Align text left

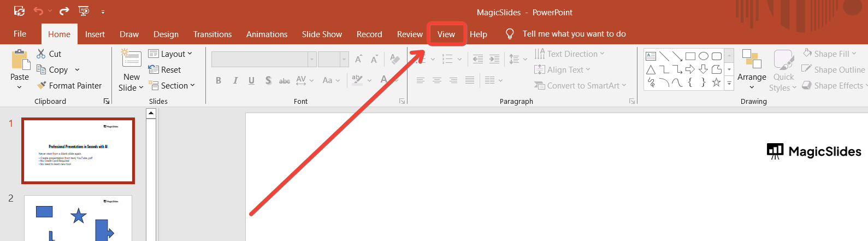(x=421, y=80)
